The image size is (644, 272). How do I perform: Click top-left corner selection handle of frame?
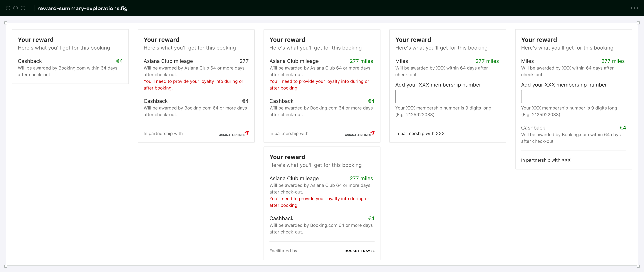(x=6, y=23)
